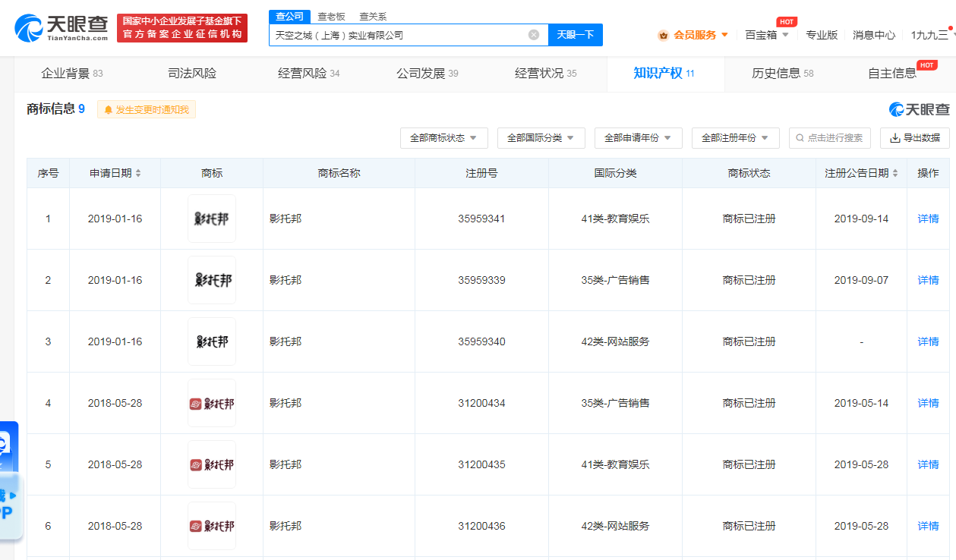Screen dimensions: 956x560
Task: Click the member service crown icon
Action: tap(663, 35)
